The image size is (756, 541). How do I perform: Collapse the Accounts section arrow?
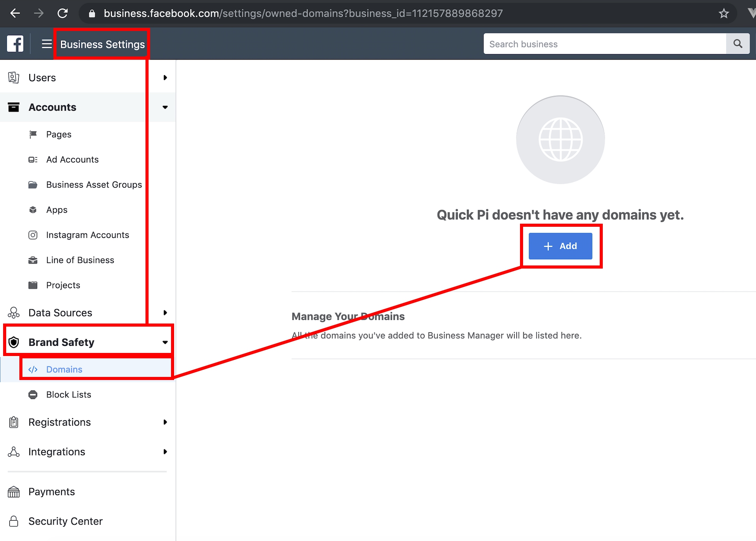[x=165, y=107]
